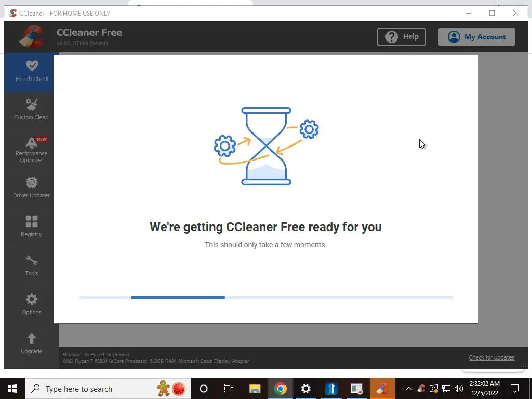The height and width of the screenshot is (399, 532).
Task: Open Health Check in the sidebar
Action: [x=32, y=72]
